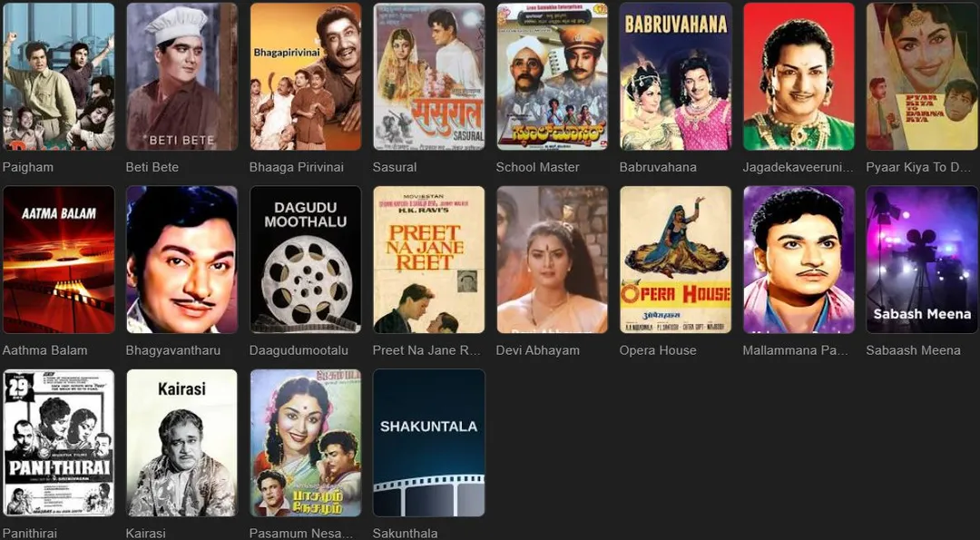Image resolution: width=980 pixels, height=540 pixels.
Task: Click the Sasural poster image
Action: (428, 76)
